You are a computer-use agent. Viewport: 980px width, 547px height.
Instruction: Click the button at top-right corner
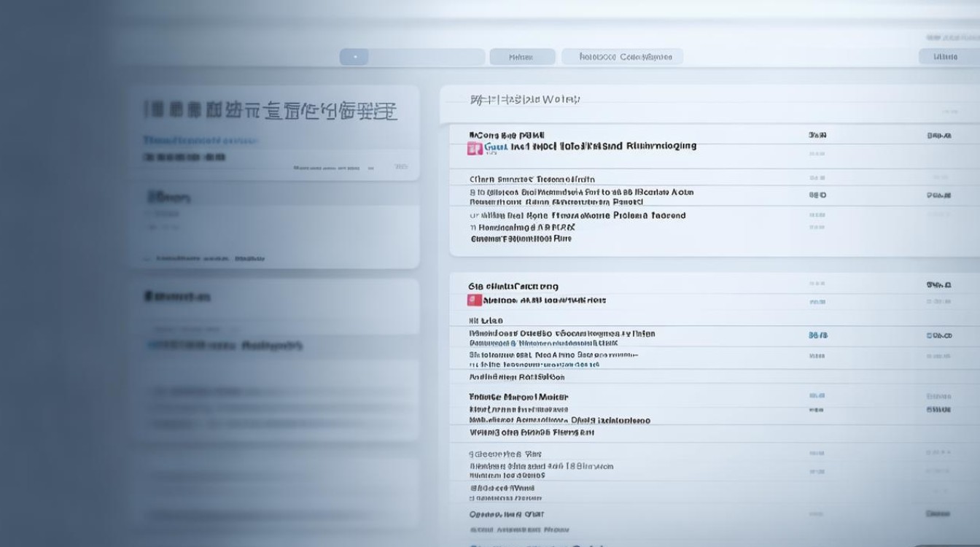947,57
